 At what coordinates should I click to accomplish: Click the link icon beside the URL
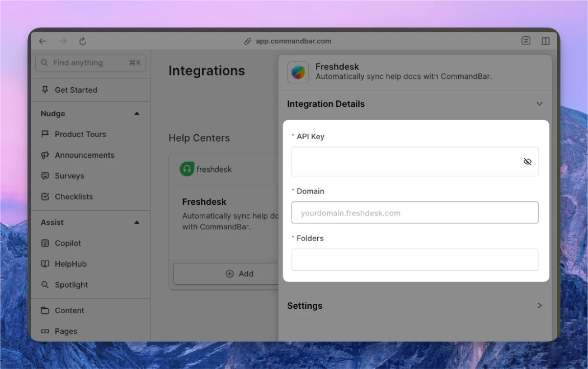[248, 41]
